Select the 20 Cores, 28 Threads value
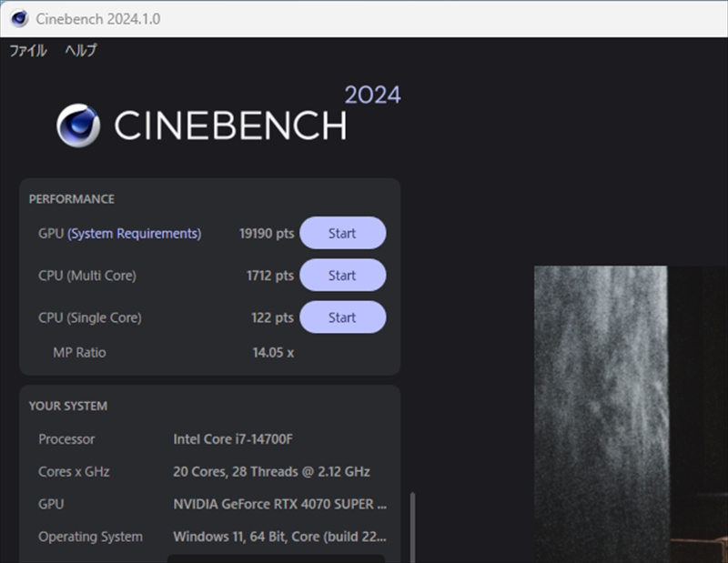Viewport: 728px width, 563px height. point(271,471)
